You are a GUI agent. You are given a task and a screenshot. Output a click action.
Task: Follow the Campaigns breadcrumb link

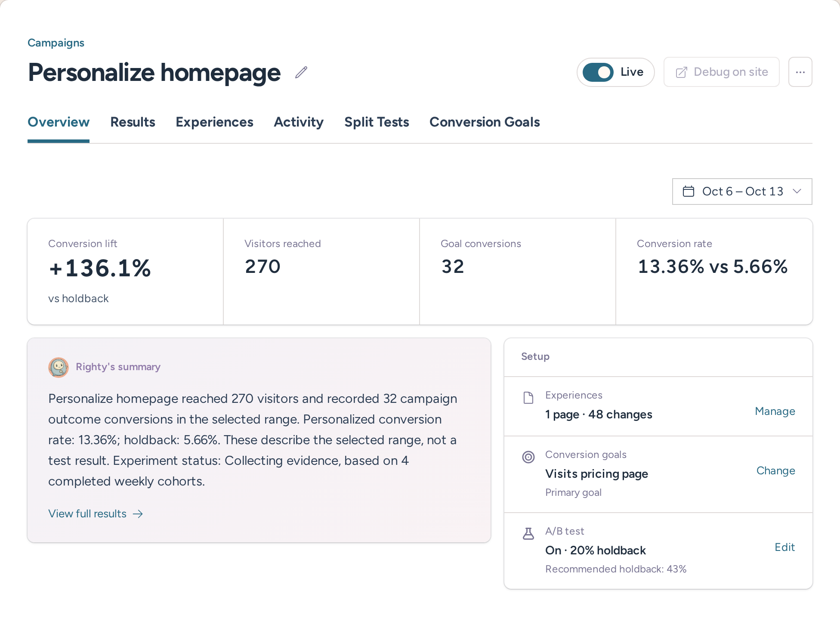pos(56,43)
